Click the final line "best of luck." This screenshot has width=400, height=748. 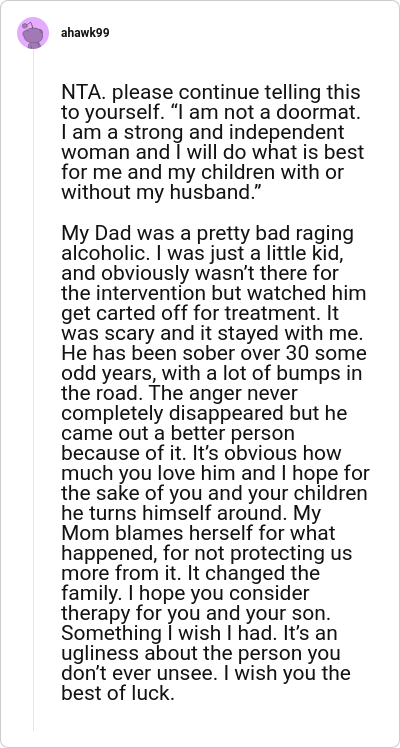click(x=117, y=693)
